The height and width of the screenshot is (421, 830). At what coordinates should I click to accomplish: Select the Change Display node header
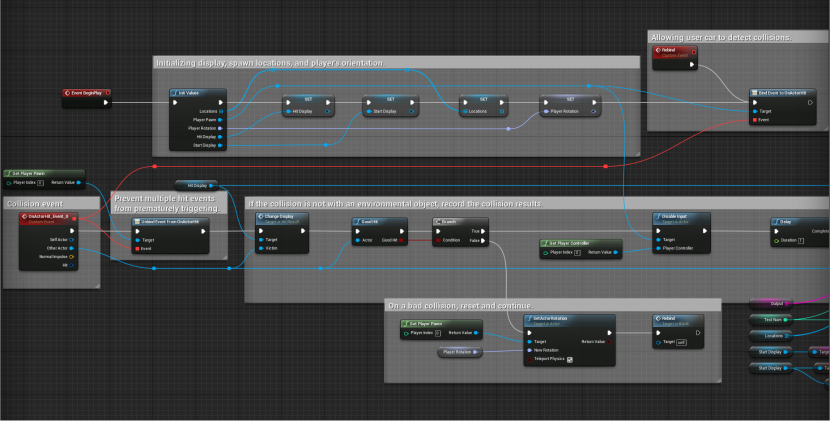pos(282,218)
